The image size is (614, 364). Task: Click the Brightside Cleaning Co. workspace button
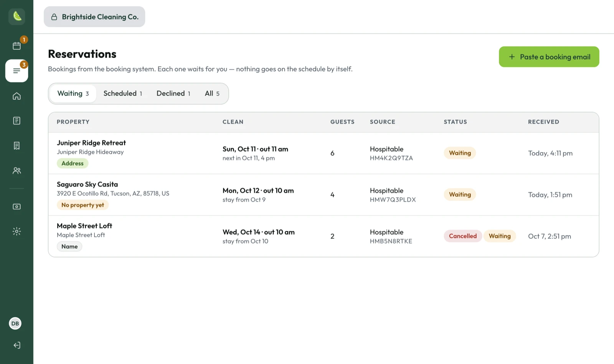94,16
